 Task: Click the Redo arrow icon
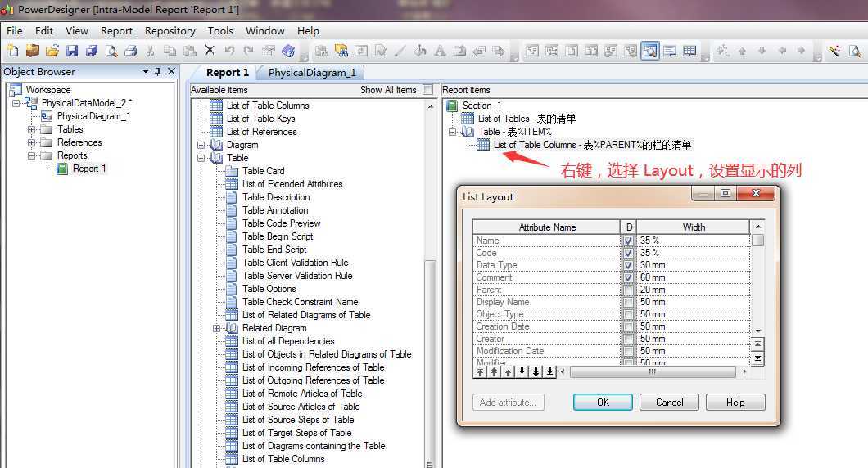[x=249, y=51]
